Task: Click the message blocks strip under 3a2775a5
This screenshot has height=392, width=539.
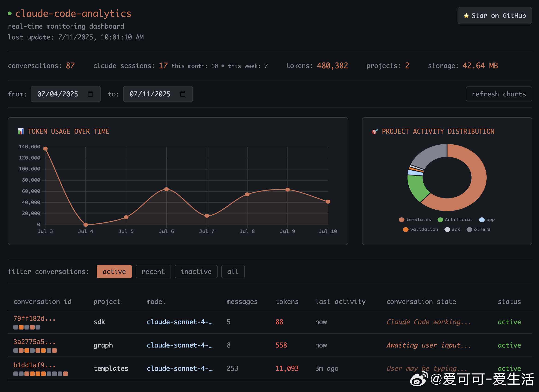Action: (35, 350)
